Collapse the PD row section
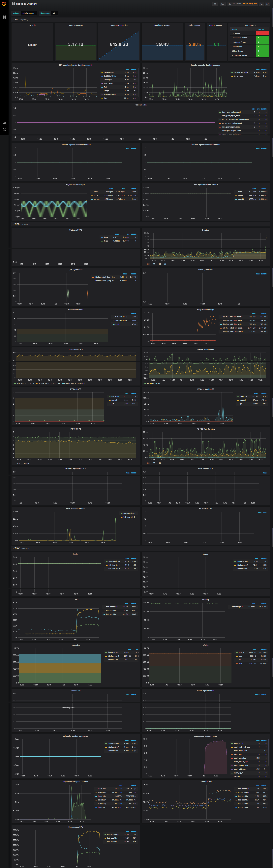 [x=16, y=19]
